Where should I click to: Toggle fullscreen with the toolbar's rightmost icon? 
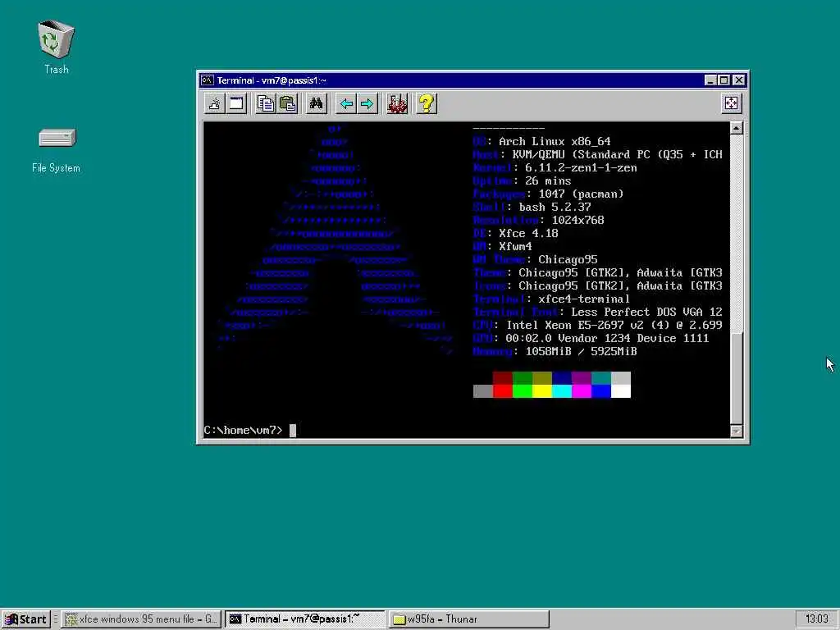click(x=731, y=103)
